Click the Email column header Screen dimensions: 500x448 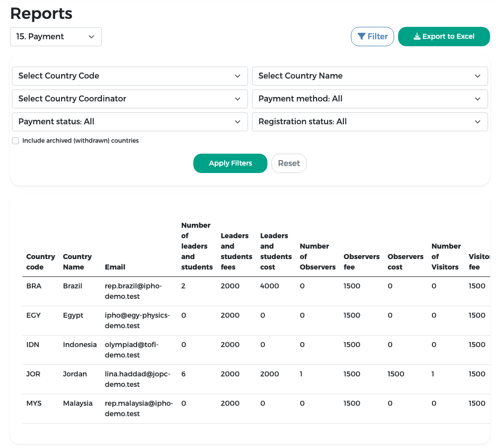(x=115, y=267)
